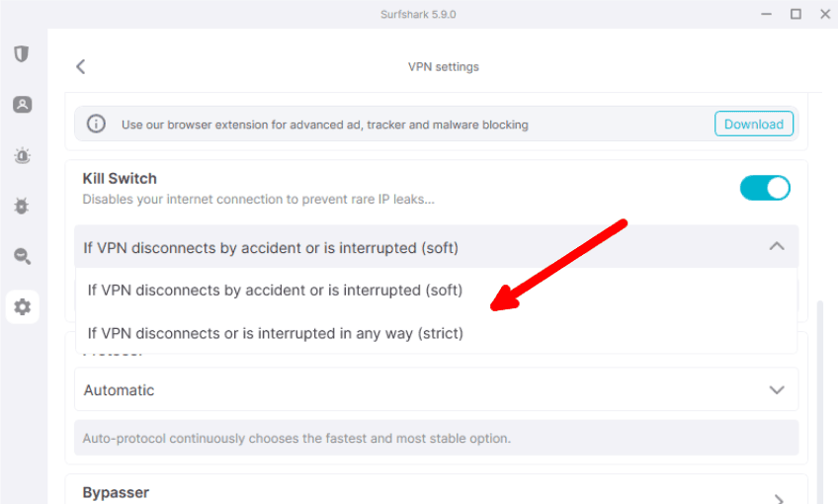Turn off the Kill Switch toggle
The width and height of the screenshot is (840, 504).
pyautogui.click(x=765, y=188)
